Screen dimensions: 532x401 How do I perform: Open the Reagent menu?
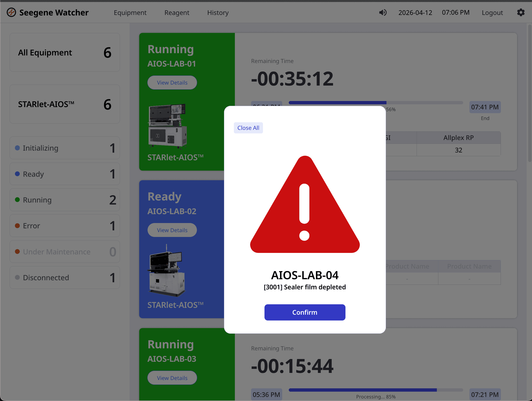[177, 12]
